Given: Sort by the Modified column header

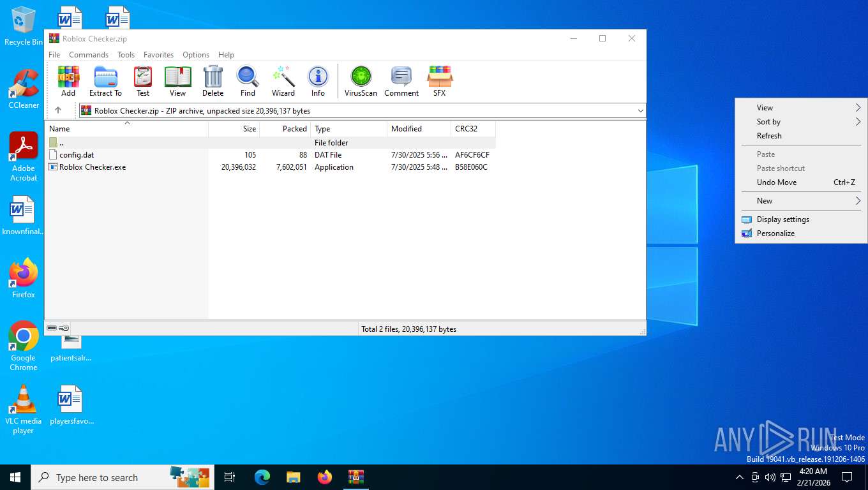Looking at the screenshot, I should 419,129.
